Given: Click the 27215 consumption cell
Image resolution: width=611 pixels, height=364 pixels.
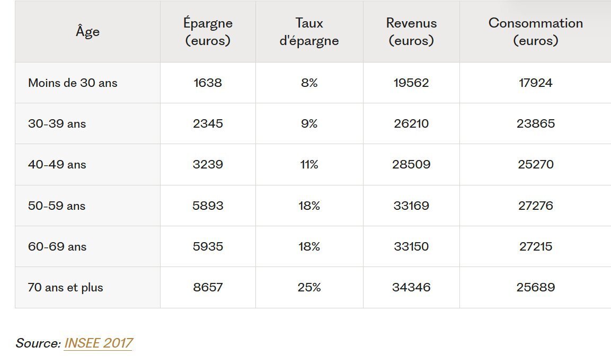Looking at the screenshot, I should click(x=535, y=246).
